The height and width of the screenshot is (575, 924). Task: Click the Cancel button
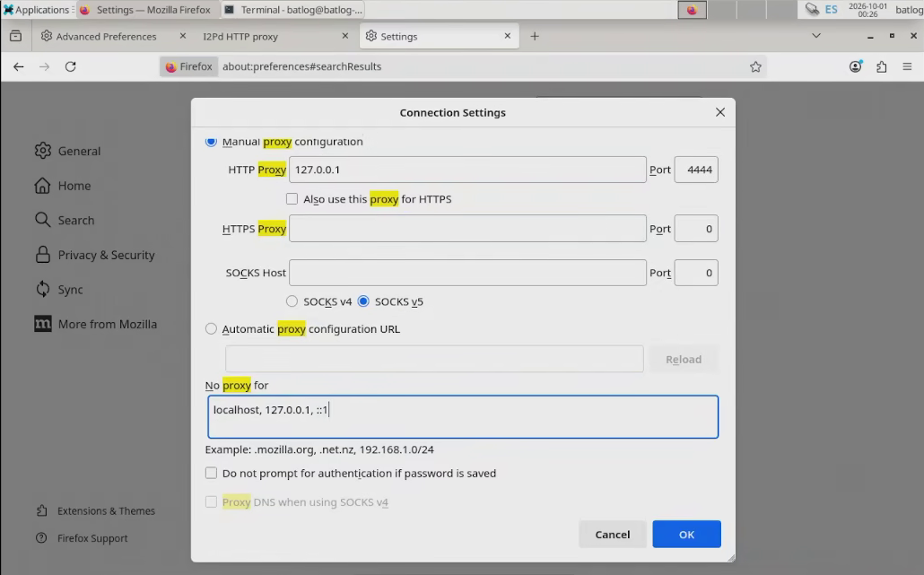pos(613,535)
